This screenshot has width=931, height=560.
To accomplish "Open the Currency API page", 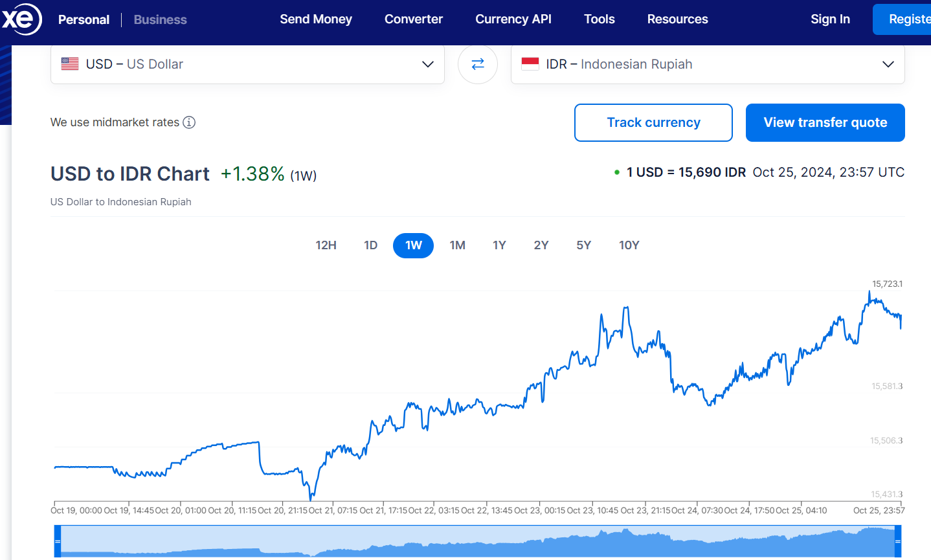I will (x=513, y=19).
